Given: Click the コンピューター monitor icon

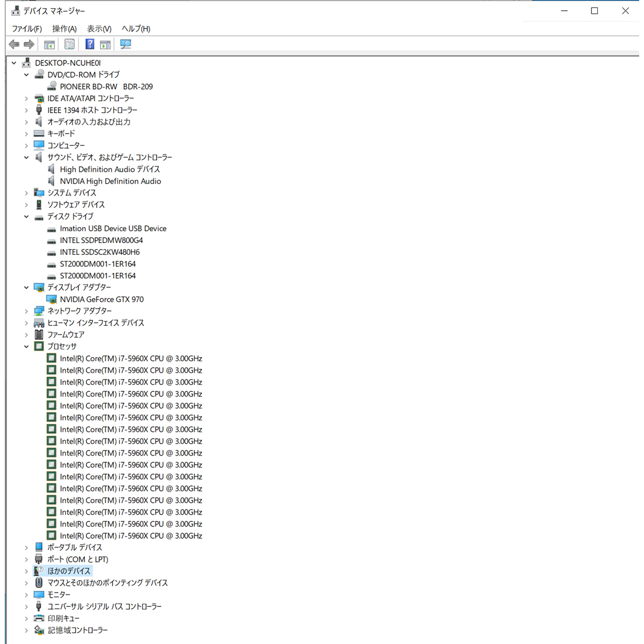Looking at the screenshot, I should pos(39,145).
